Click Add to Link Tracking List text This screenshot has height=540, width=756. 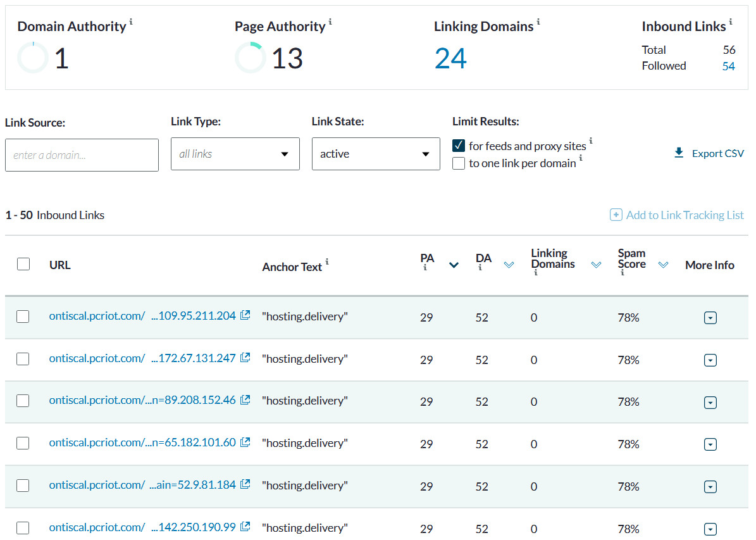tap(685, 215)
